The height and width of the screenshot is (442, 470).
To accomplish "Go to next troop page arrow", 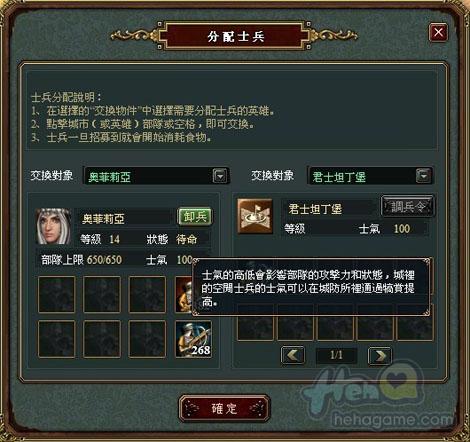I will point(380,356).
